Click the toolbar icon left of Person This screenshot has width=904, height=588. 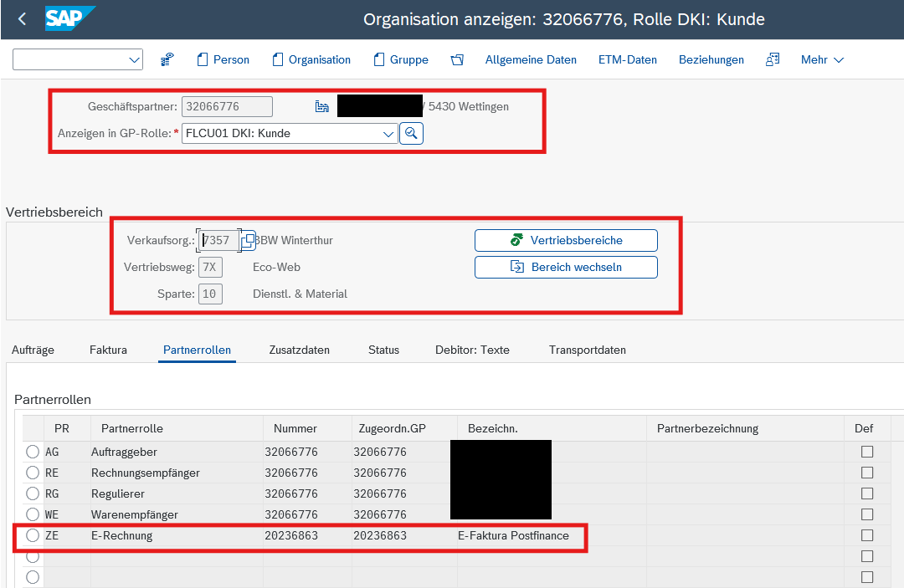[167, 59]
